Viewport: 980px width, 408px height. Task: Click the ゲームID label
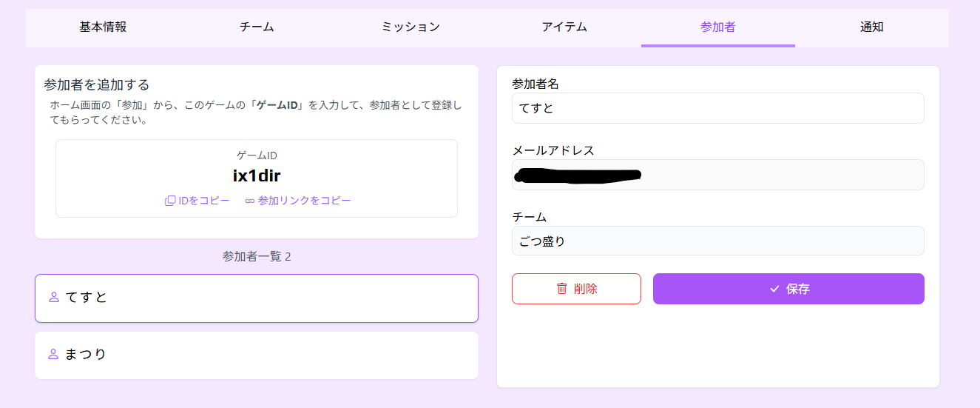click(257, 155)
